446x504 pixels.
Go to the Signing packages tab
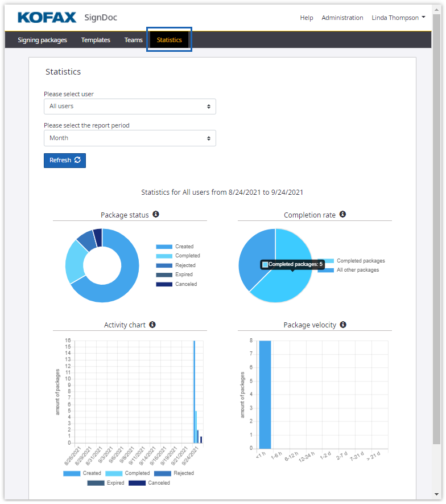click(x=42, y=40)
